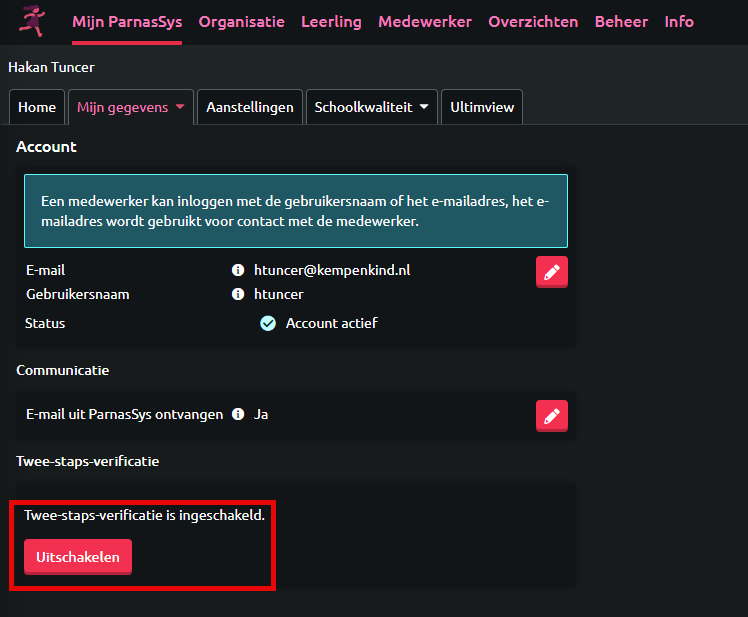Show info icon beside E-mail label
The height and width of the screenshot is (617, 748).
[238, 270]
